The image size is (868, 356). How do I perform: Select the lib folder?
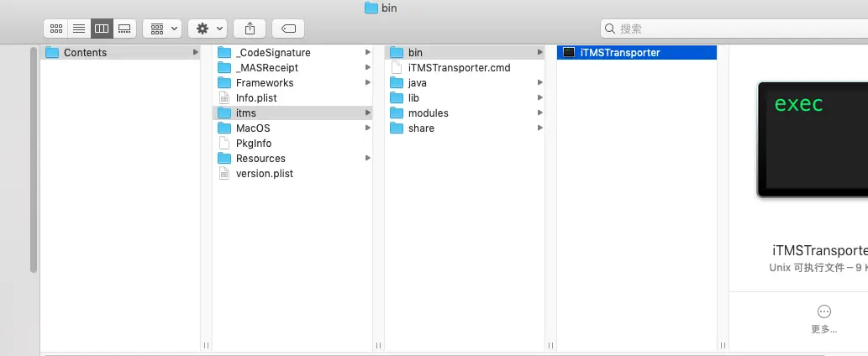(465, 98)
